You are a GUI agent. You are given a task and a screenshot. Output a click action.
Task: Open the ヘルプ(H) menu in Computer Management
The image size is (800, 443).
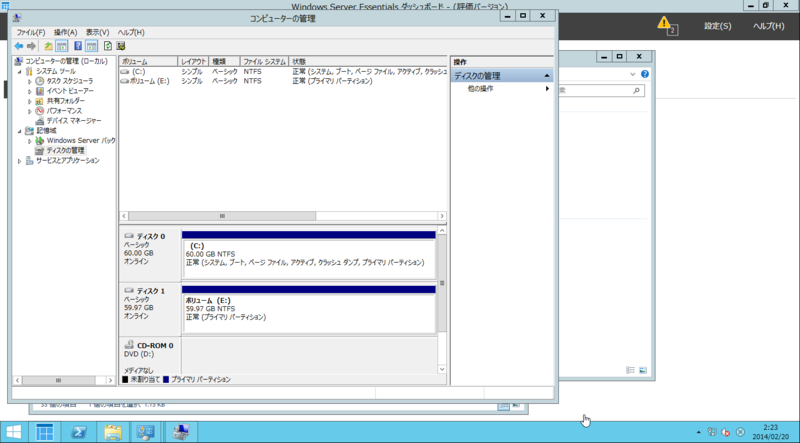tap(131, 32)
